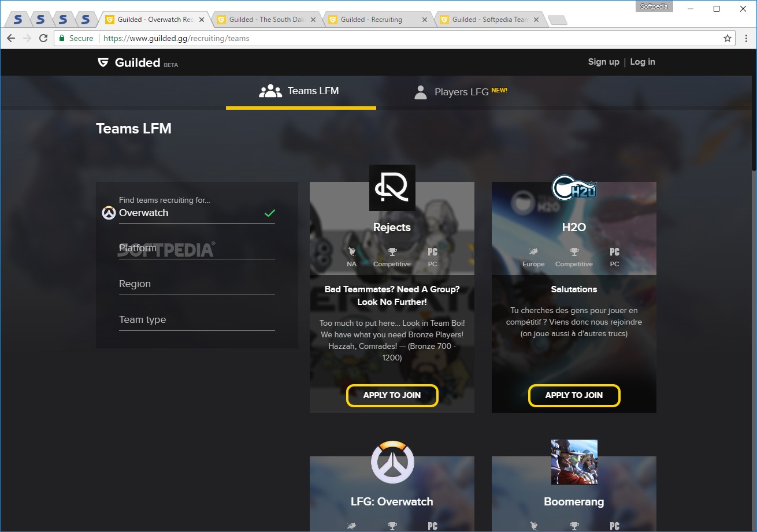
Task: Open the Rejects team name link
Action: click(x=392, y=228)
